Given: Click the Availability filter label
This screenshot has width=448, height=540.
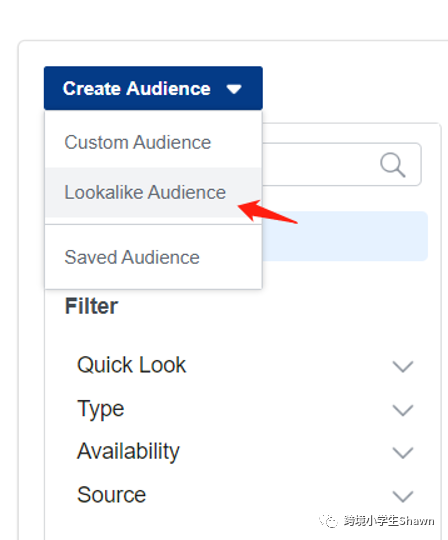Looking at the screenshot, I should 128,451.
